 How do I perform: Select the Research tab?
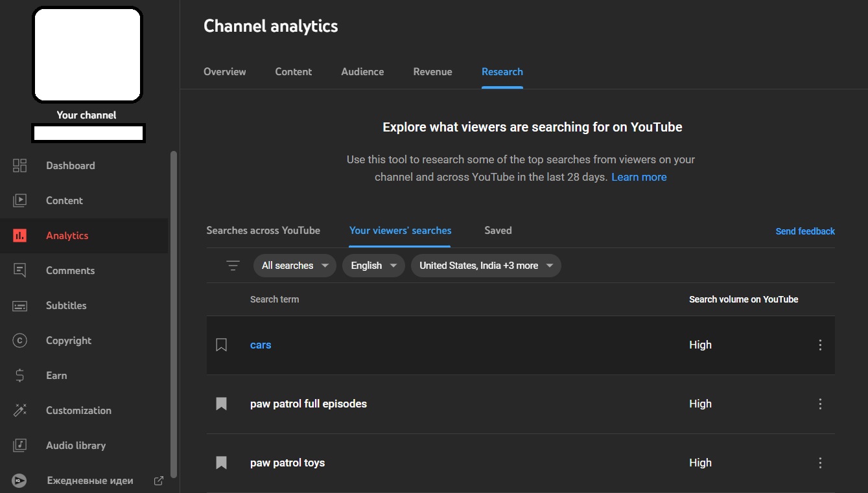pyautogui.click(x=502, y=72)
